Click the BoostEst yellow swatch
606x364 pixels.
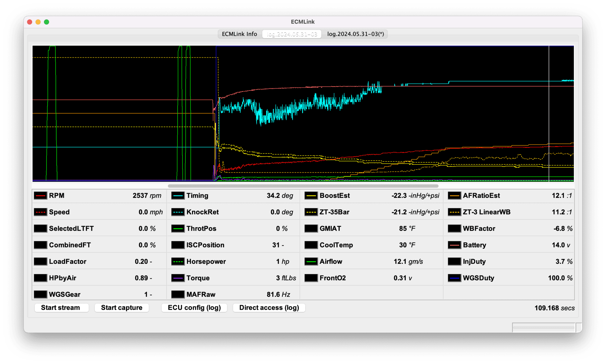click(311, 196)
